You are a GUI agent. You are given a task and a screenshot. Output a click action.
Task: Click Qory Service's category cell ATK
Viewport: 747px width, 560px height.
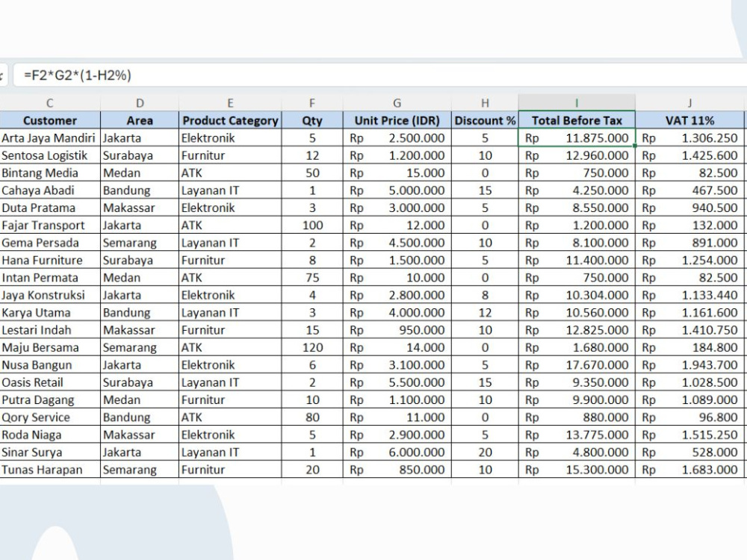[230, 417]
